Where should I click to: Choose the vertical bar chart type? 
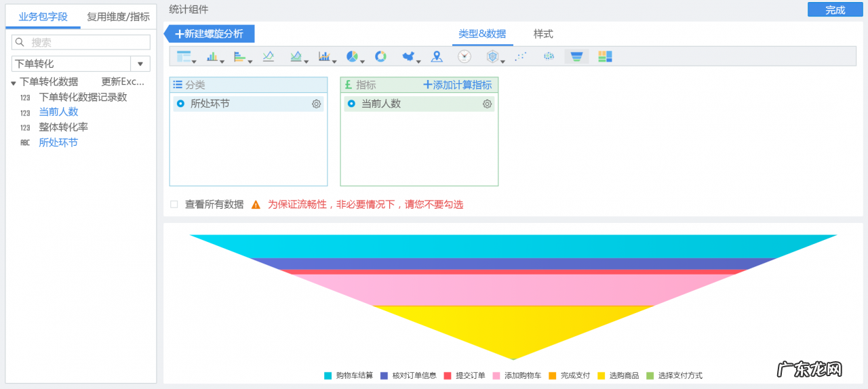(x=212, y=56)
